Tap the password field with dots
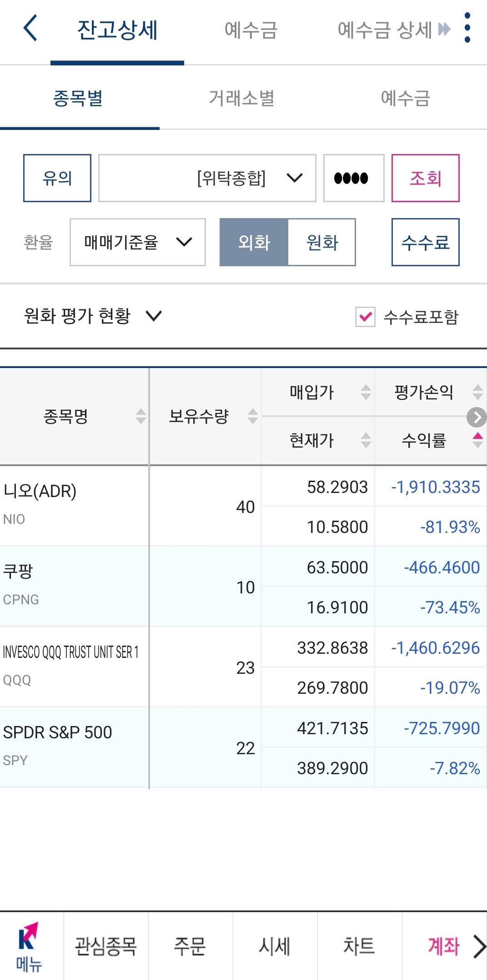This screenshot has height=980, width=487. click(354, 178)
